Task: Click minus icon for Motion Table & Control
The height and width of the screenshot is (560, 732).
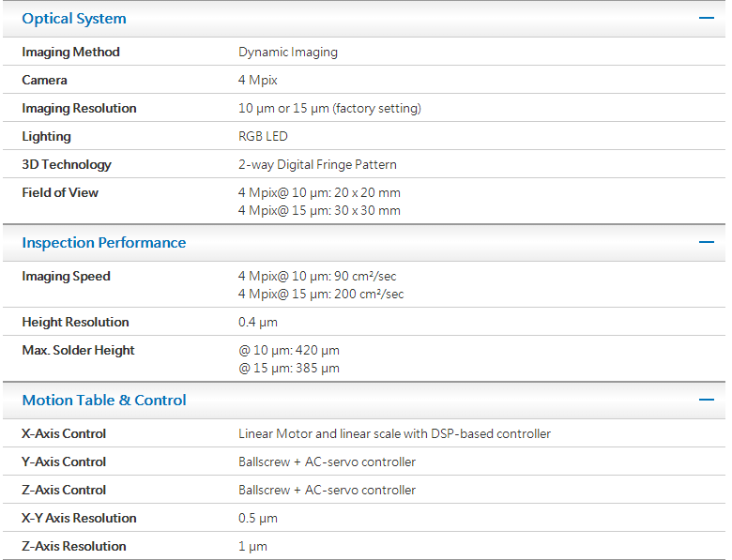Action: point(706,400)
